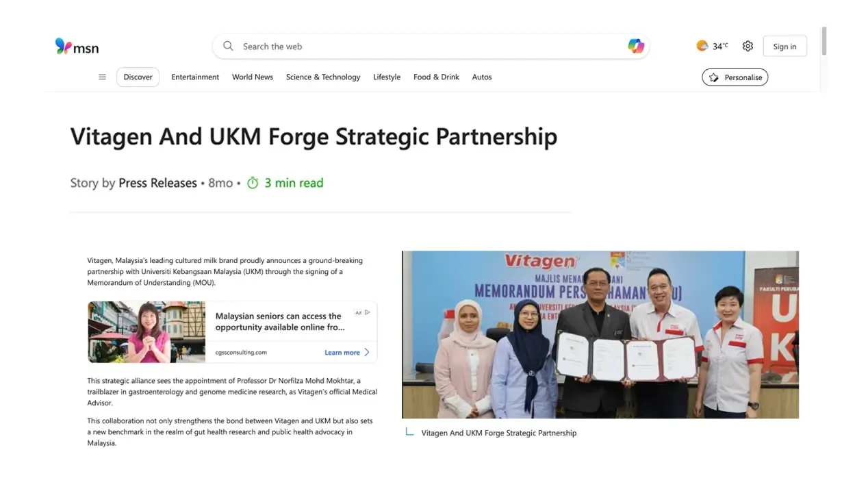Screen dimensions: 868x489
Task: Go to World News section
Action: (x=253, y=77)
